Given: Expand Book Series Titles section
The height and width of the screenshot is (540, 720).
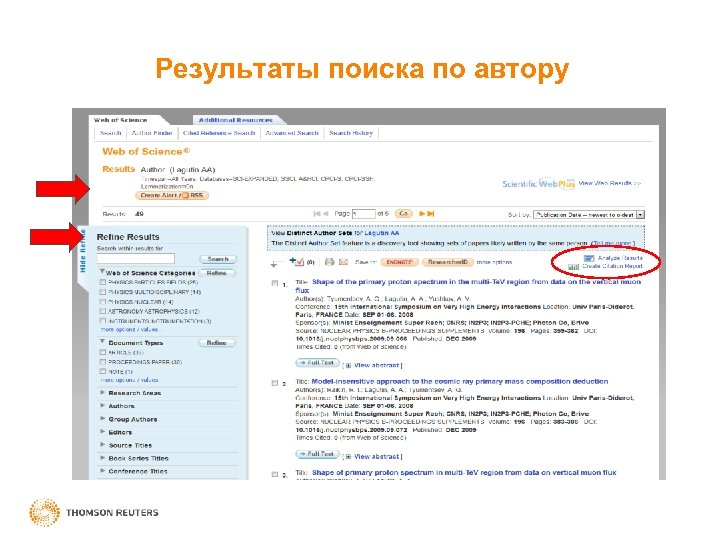Looking at the screenshot, I should tap(102, 458).
